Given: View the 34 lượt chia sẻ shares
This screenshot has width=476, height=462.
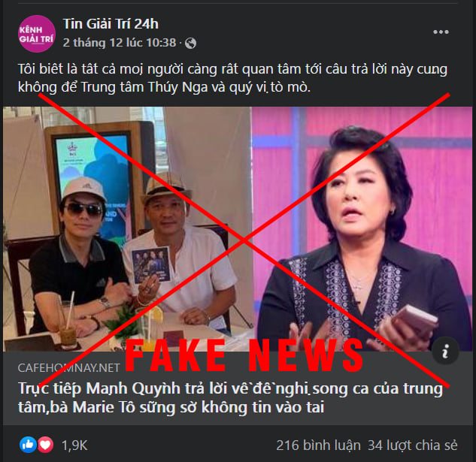Looking at the screenshot, I should [x=412, y=445].
